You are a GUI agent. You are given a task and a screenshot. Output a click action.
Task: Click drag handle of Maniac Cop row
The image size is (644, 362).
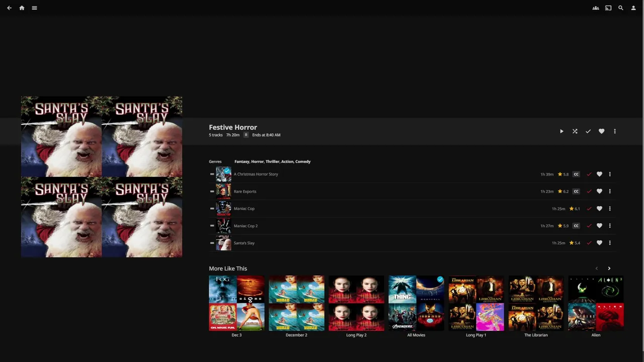[212, 208]
